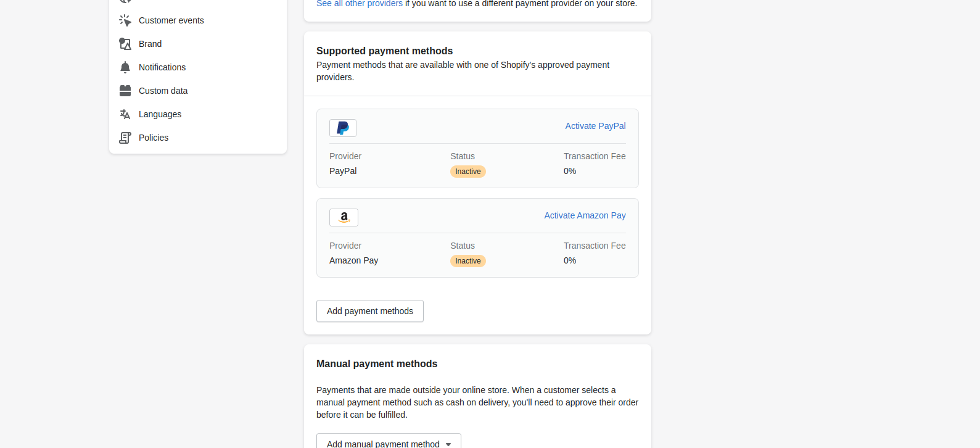The image size is (980, 448).
Task: Click the Add payment methods button
Action: point(370,311)
